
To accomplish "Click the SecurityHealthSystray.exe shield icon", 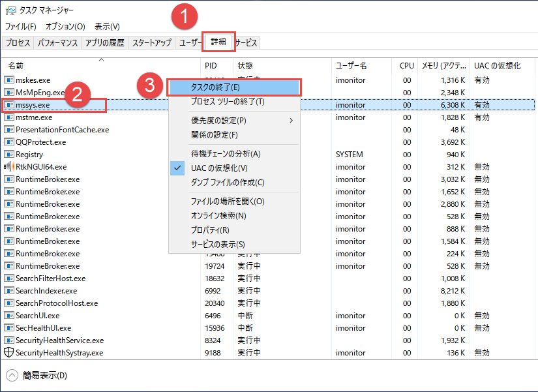I will pyautogui.click(x=9, y=353).
